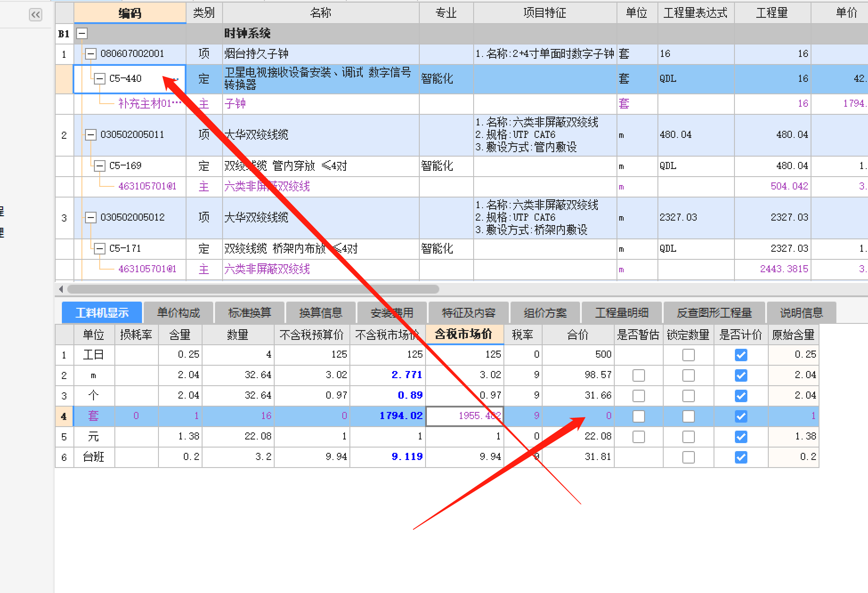The width and height of the screenshot is (868, 593).
Task: Uncheck 是否计价 for the 套 row
Action: (741, 416)
